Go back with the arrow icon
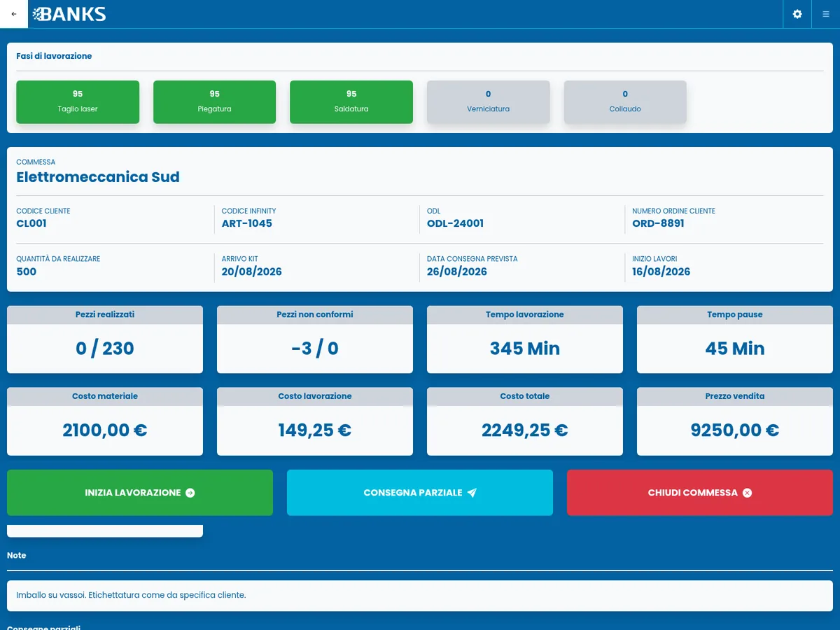 14,14
